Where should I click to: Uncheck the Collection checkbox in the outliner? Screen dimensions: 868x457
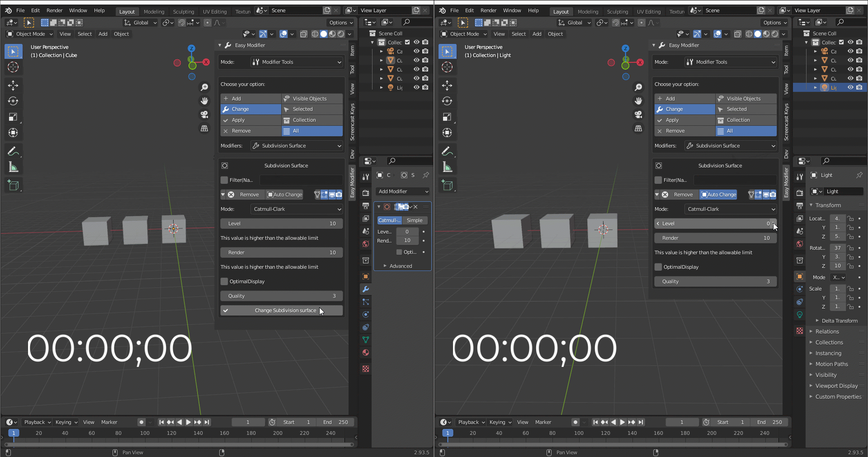[407, 42]
